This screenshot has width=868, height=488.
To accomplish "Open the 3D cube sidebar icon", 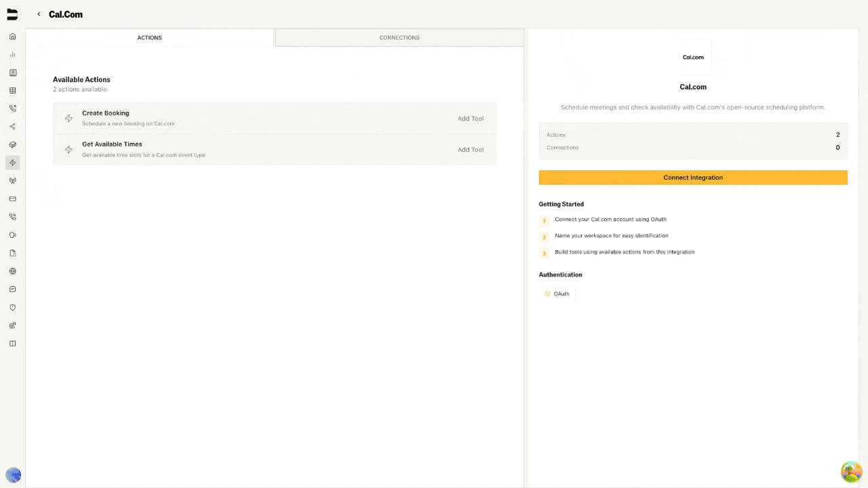I will pos(12,145).
